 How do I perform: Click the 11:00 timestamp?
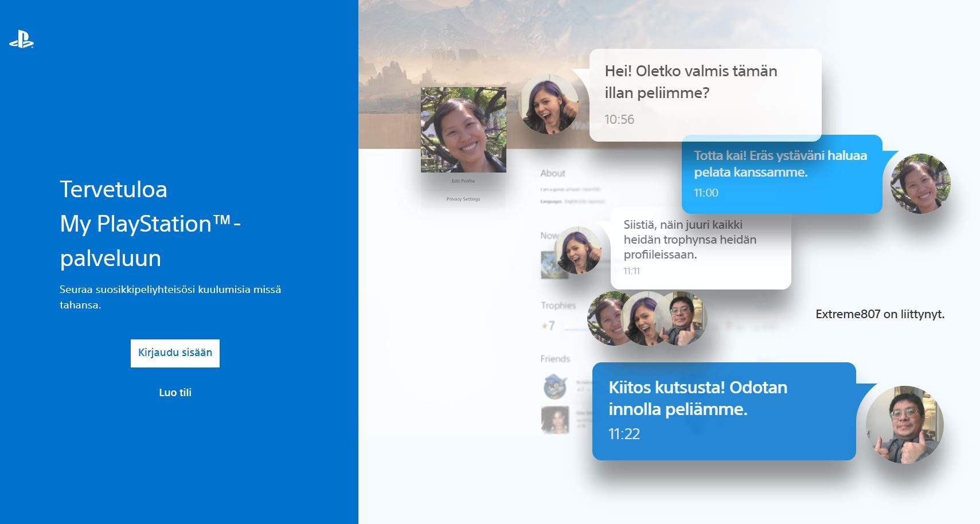coord(706,193)
